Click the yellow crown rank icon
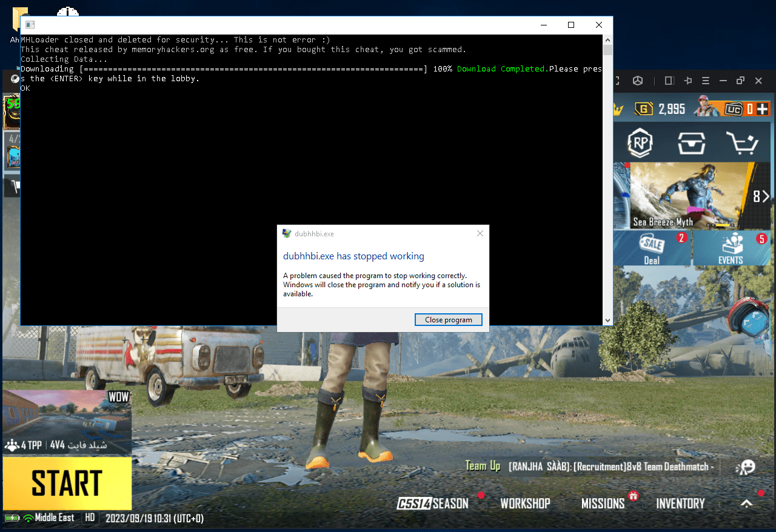Image resolution: width=776 pixels, height=532 pixels. [618, 109]
